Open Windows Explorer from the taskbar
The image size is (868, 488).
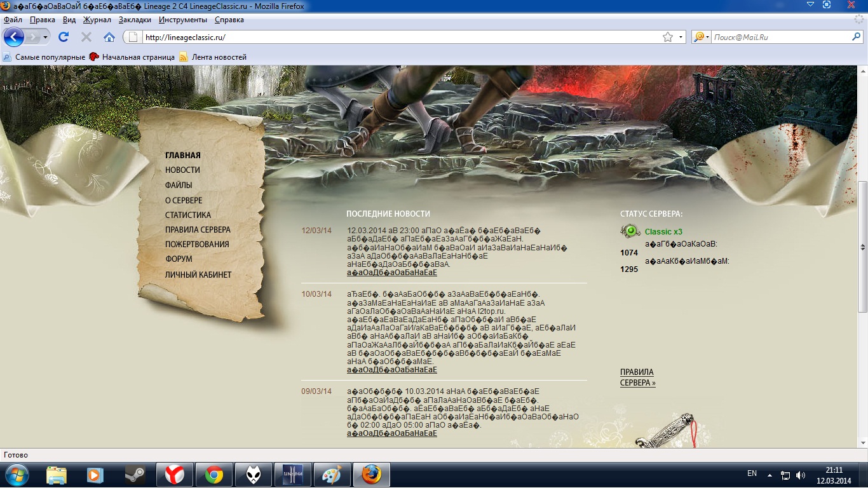click(x=57, y=475)
